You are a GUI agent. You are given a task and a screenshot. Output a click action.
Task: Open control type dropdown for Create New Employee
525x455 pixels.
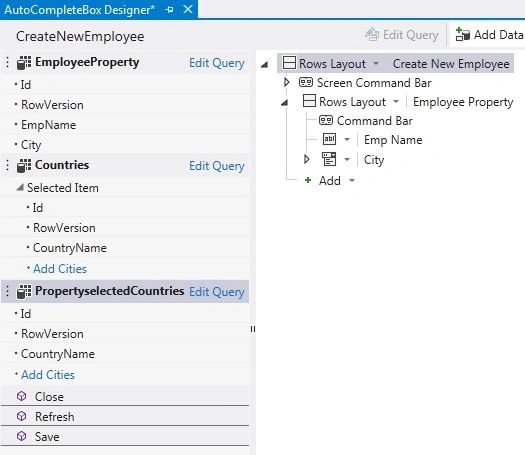(376, 63)
